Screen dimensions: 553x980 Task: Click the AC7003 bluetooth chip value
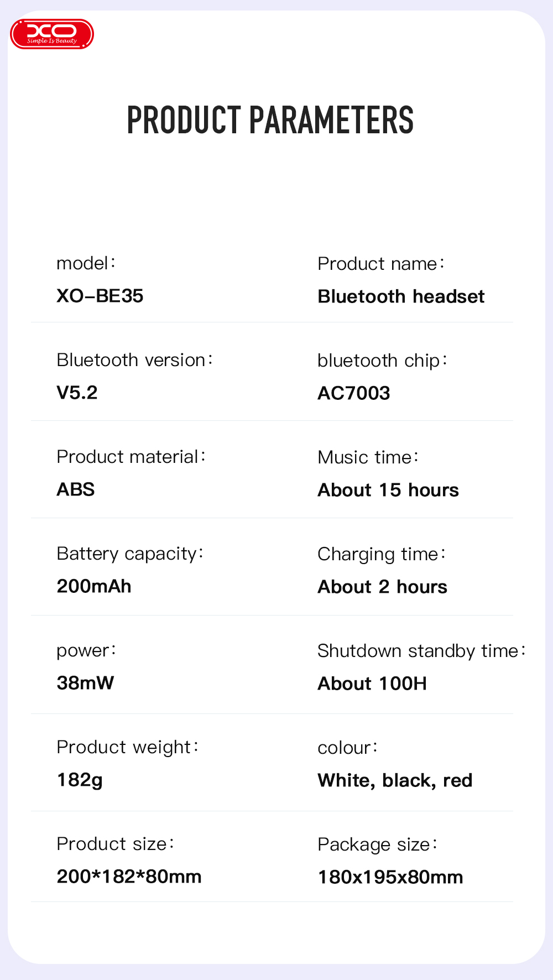(x=354, y=393)
